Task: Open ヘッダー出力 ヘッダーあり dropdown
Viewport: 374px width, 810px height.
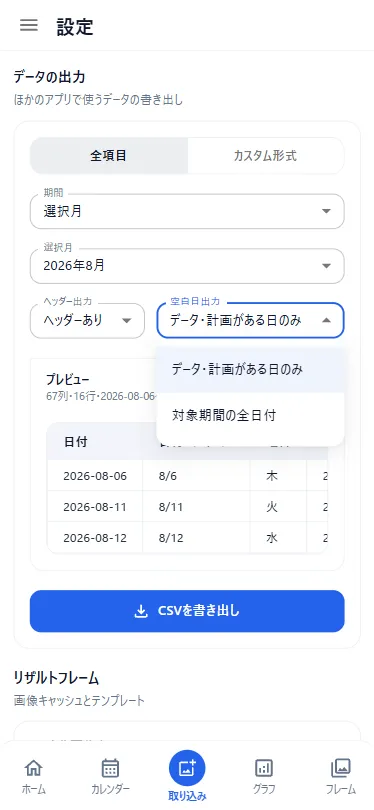Action: click(87, 320)
